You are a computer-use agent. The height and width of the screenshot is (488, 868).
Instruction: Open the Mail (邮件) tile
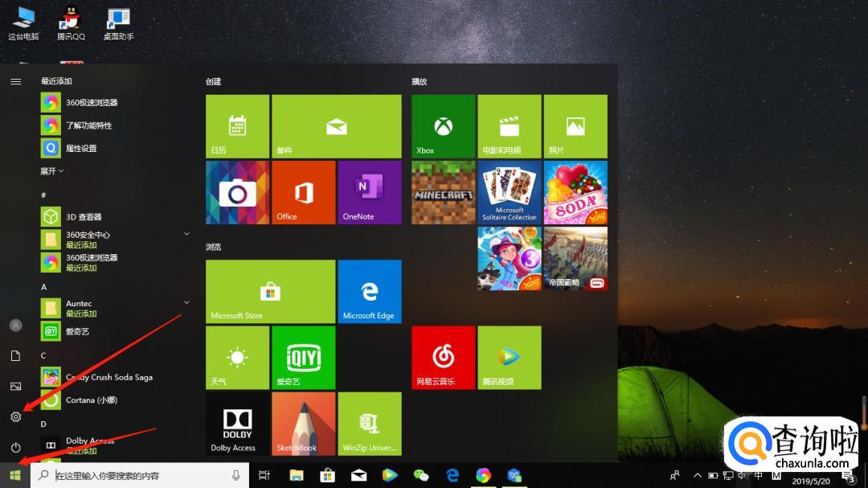coord(337,126)
